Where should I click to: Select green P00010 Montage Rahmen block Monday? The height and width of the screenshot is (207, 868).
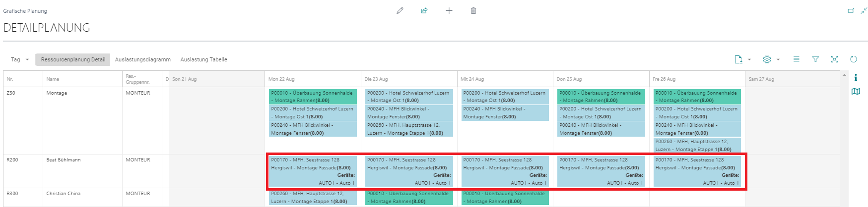click(313, 97)
